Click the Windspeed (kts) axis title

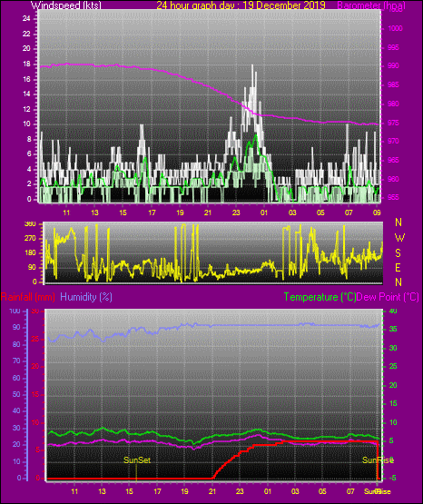(66, 5)
